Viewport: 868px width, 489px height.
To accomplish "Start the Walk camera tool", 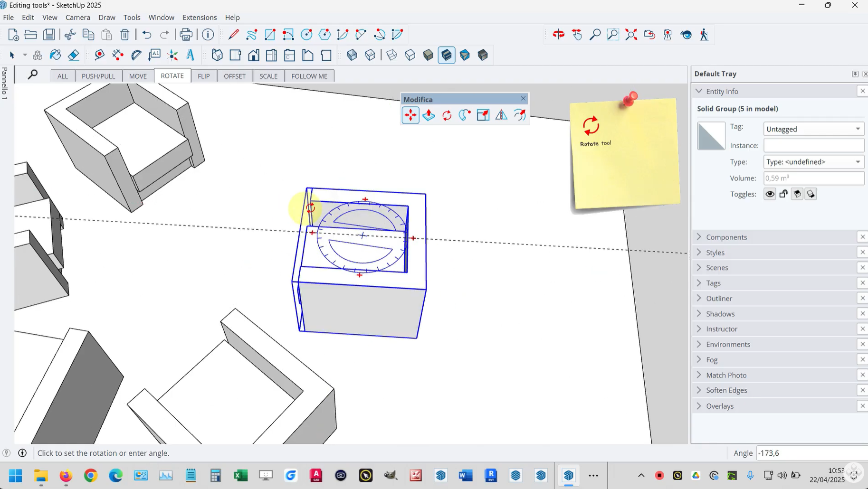I will pyautogui.click(x=704, y=35).
